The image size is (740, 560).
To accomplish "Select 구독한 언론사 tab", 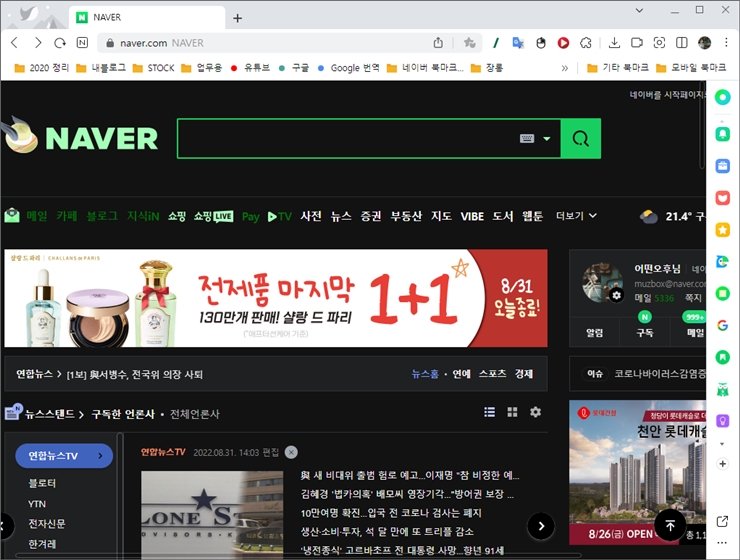I will tap(123, 414).
